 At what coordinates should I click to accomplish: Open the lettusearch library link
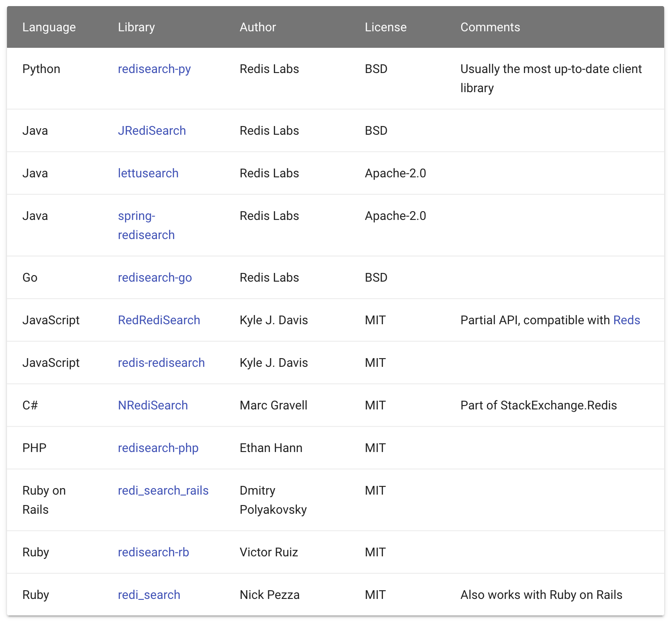click(148, 173)
